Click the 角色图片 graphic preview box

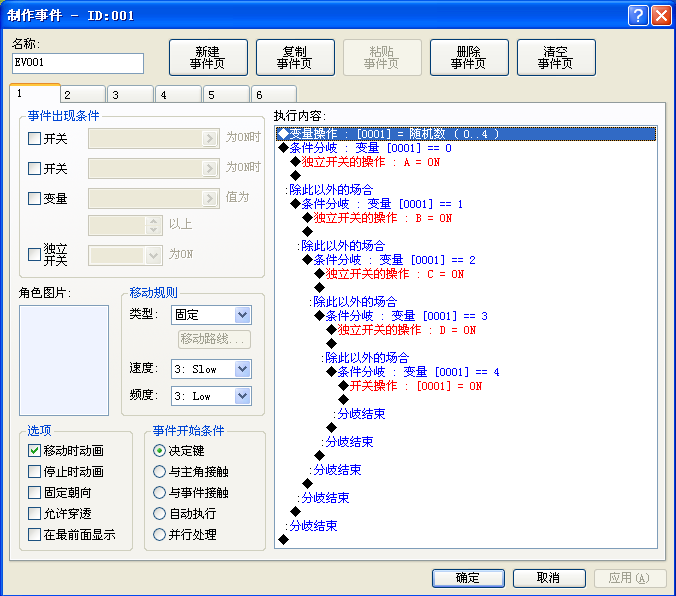[x=64, y=361]
